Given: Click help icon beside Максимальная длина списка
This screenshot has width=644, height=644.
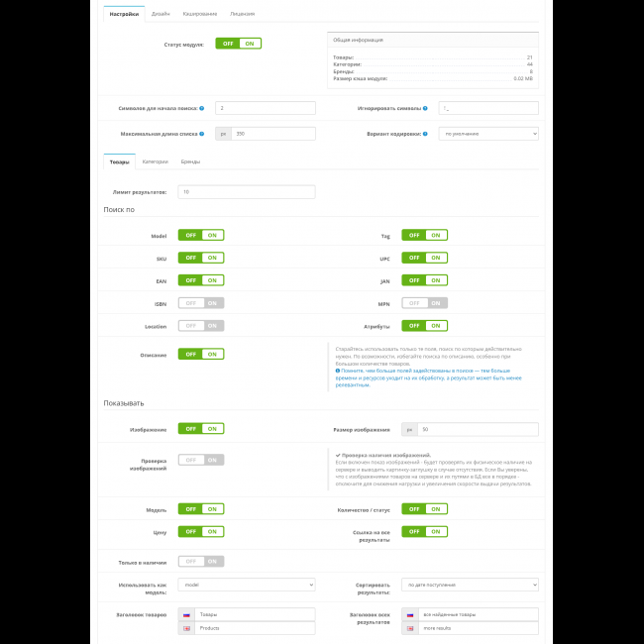Looking at the screenshot, I should [202, 134].
